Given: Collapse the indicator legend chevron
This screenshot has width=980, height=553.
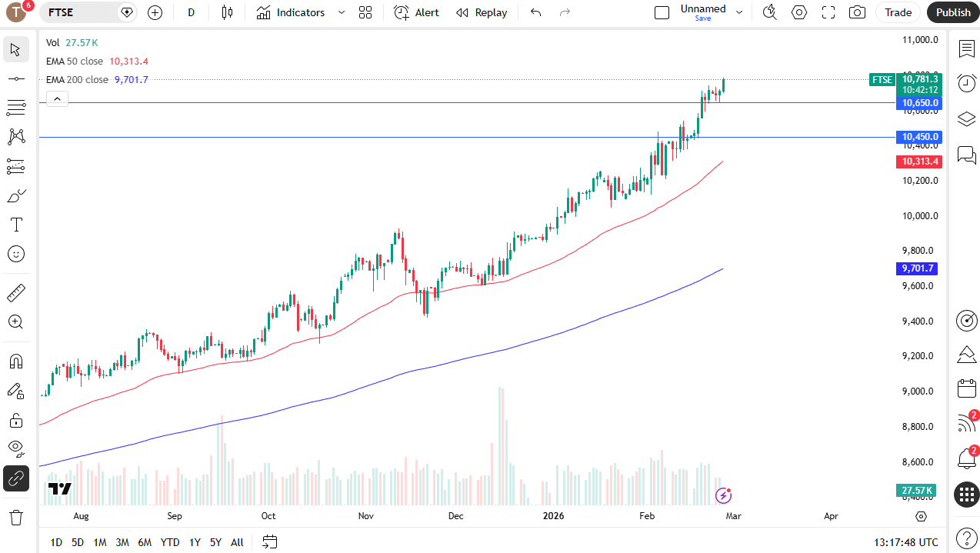Looking at the screenshot, I should point(58,98).
